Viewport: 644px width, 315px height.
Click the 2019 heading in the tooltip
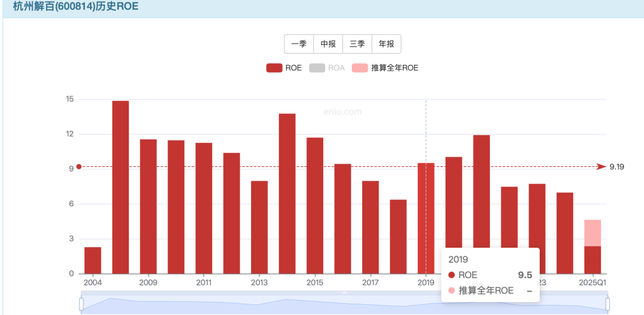(x=459, y=260)
